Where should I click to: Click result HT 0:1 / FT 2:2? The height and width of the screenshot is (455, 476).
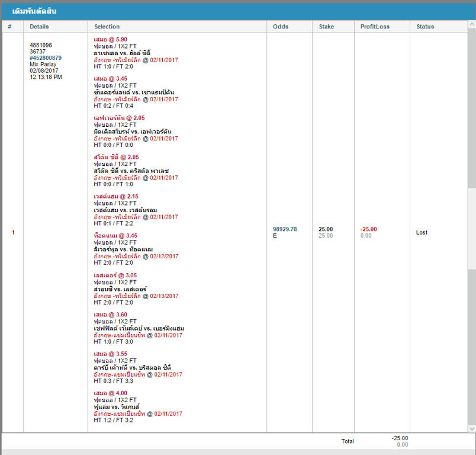point(113,223)
